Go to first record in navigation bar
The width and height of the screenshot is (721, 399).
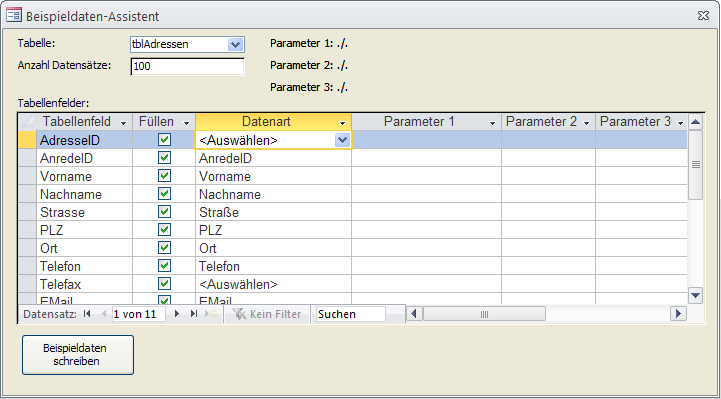(x=87, y=314)
